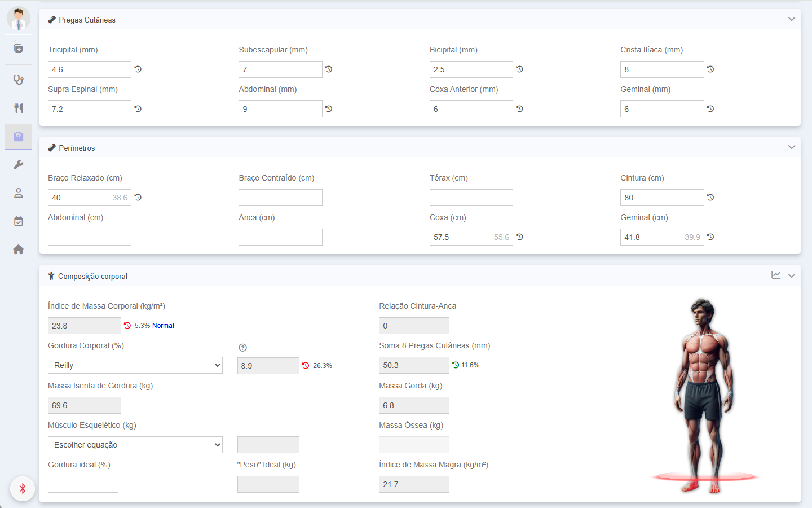812x508 pixels.
Task: Click the Massa Gorda (kg) field
Action: click(414, 405)
